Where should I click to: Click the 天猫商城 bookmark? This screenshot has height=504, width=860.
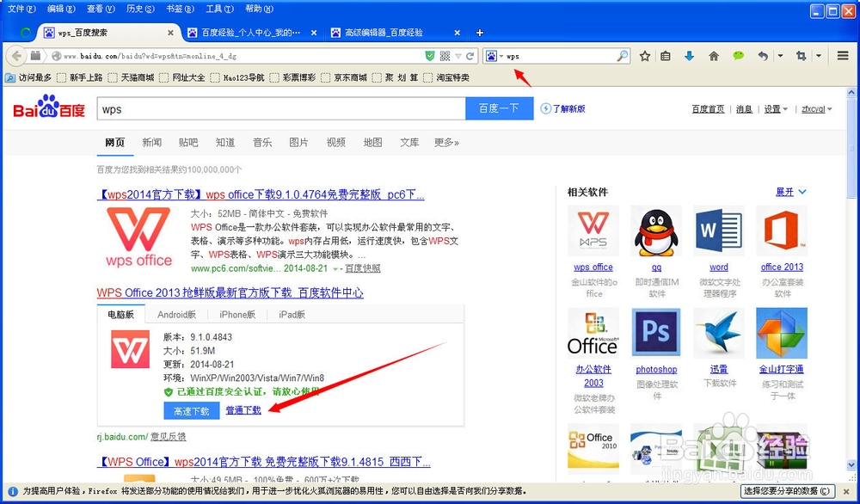tap(132, 78)
